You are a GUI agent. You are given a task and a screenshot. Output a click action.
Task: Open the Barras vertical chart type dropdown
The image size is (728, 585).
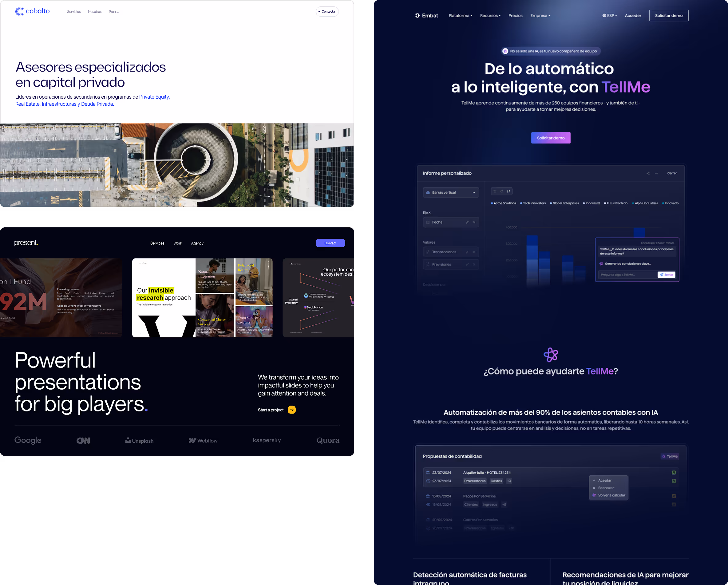click(x=451, y=193)
